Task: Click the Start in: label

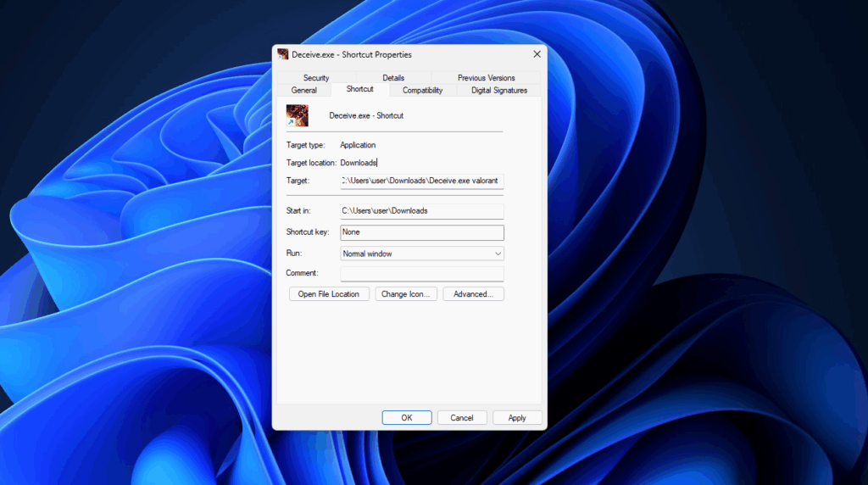Action: point(298,211)
